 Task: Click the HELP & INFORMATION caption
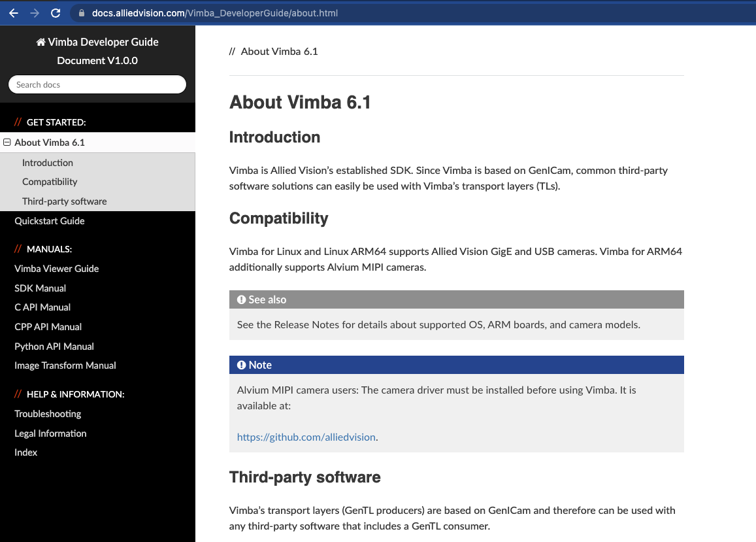tap(76, 394)
